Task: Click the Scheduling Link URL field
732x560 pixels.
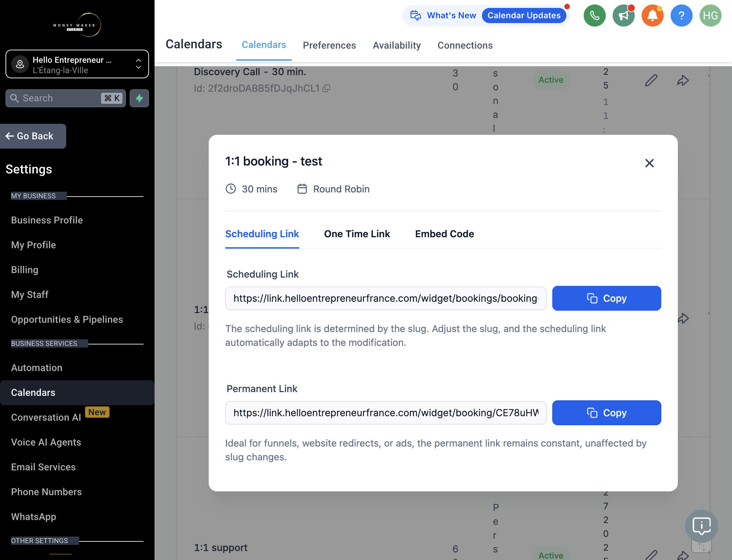Action: coord(386,298)
